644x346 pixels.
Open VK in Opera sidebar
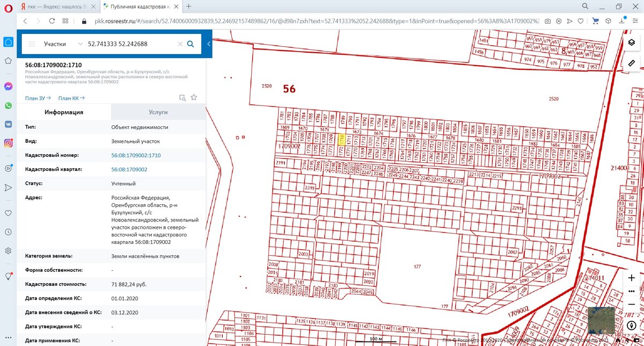(x=8, y=124)
